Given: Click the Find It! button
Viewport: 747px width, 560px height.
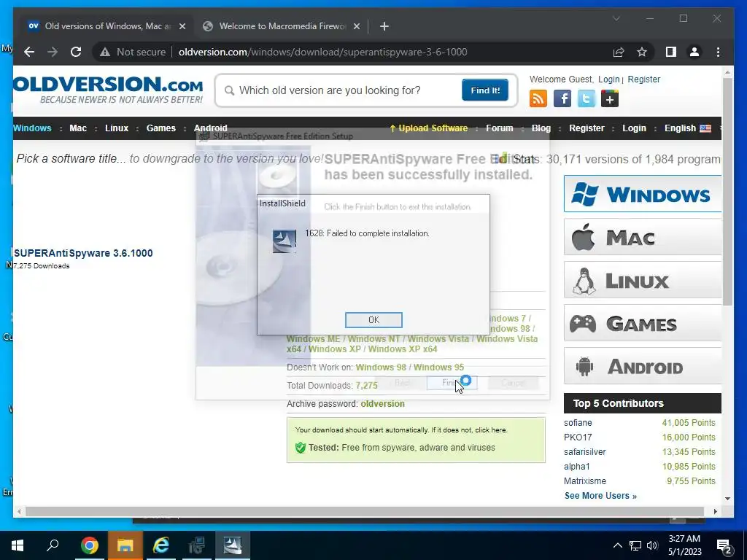Looking at the screenshot, I should 485,90.
